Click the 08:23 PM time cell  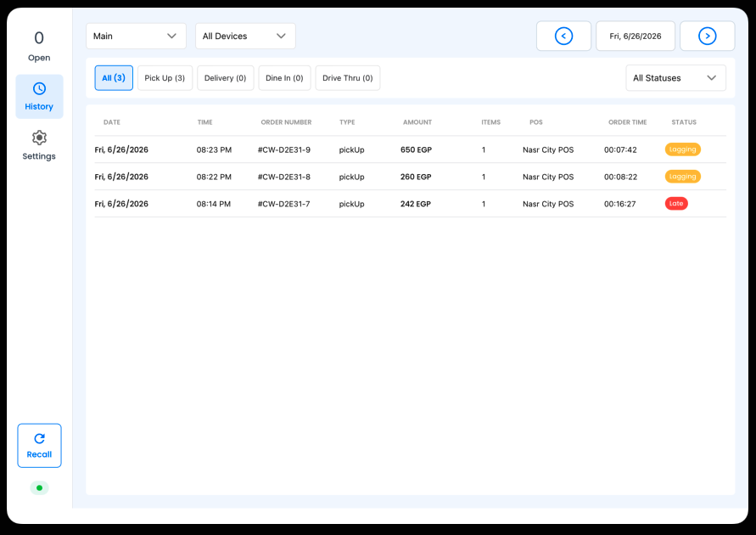click(214, 150)
